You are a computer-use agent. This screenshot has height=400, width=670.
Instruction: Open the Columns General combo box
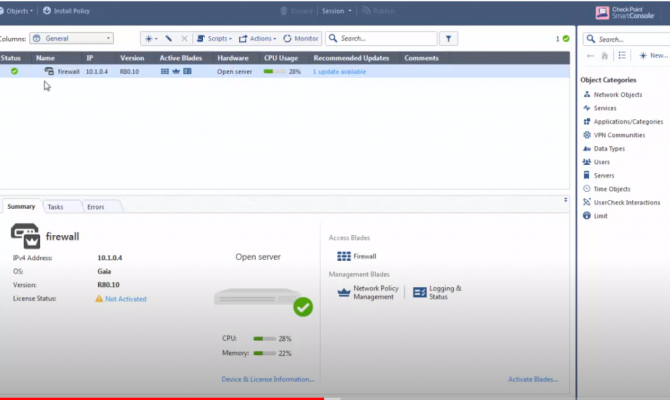71,38
